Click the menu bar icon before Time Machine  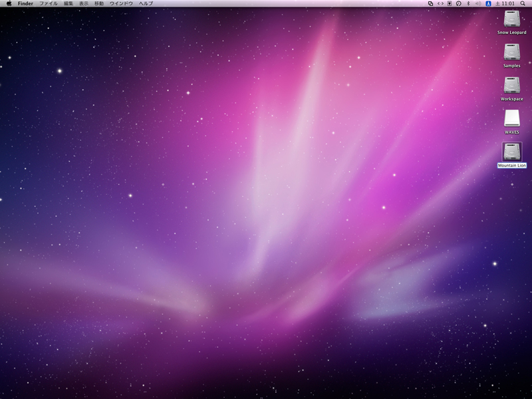(450, 3)
